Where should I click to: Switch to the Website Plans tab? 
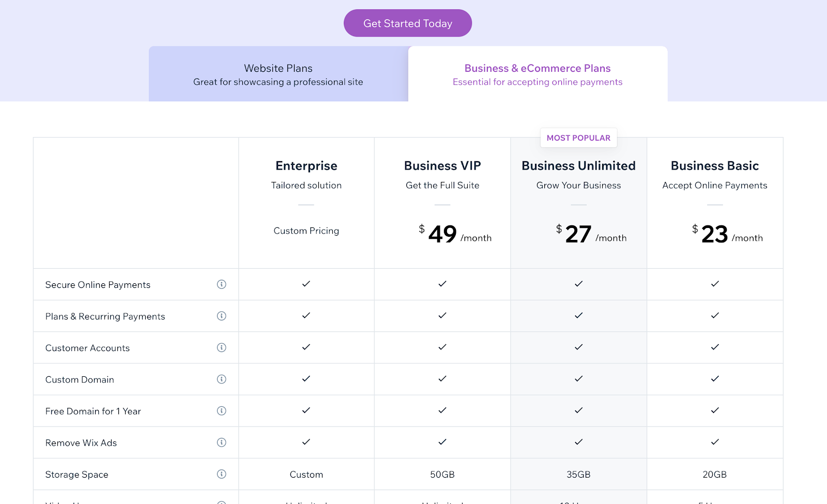pyautogui.click(x=279, y=74)
